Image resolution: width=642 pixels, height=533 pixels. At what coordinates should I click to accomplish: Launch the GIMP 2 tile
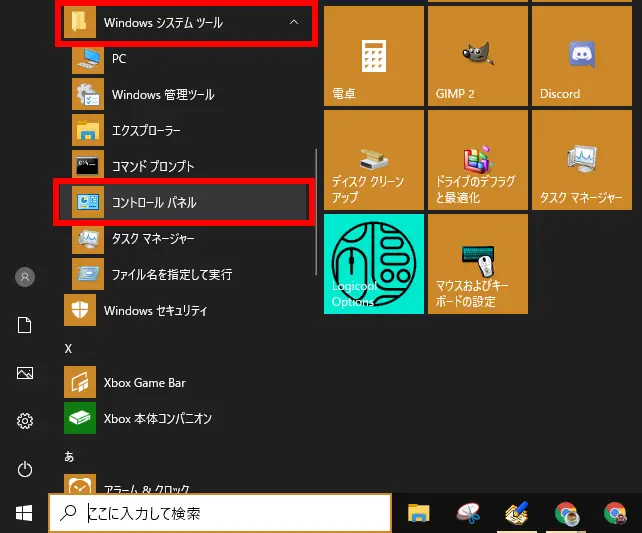[478, 56]
